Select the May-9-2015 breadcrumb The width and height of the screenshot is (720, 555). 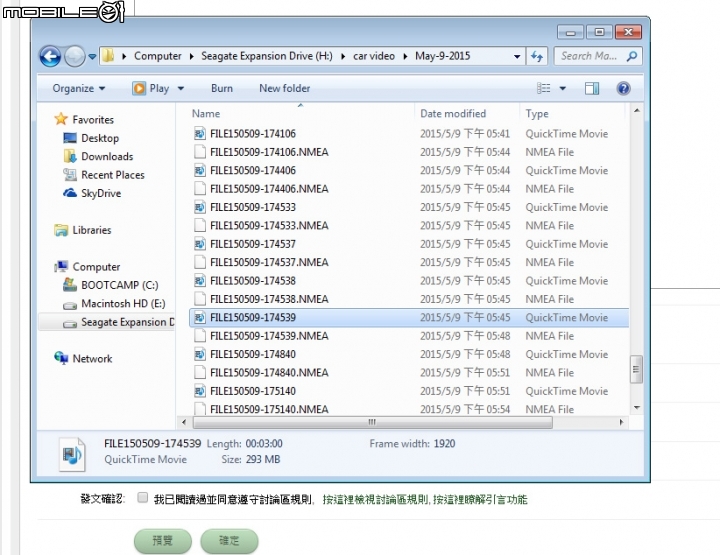[443, 56]
